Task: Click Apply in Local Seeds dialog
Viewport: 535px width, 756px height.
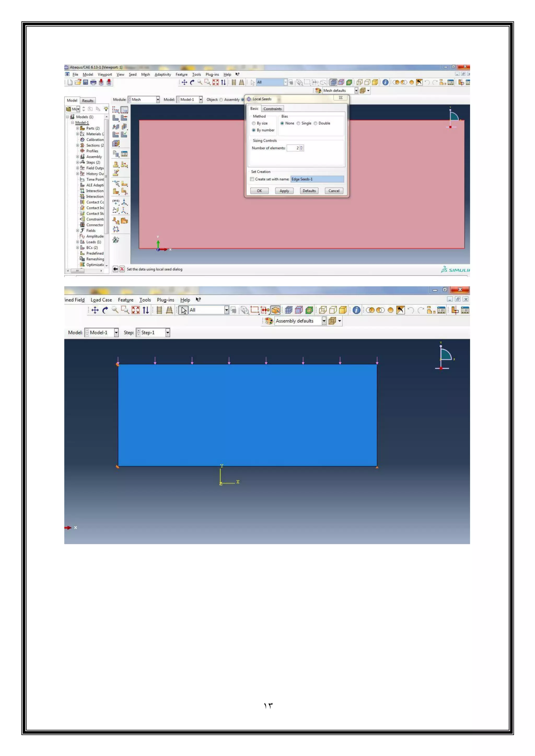Action: (x=284, y=191)
